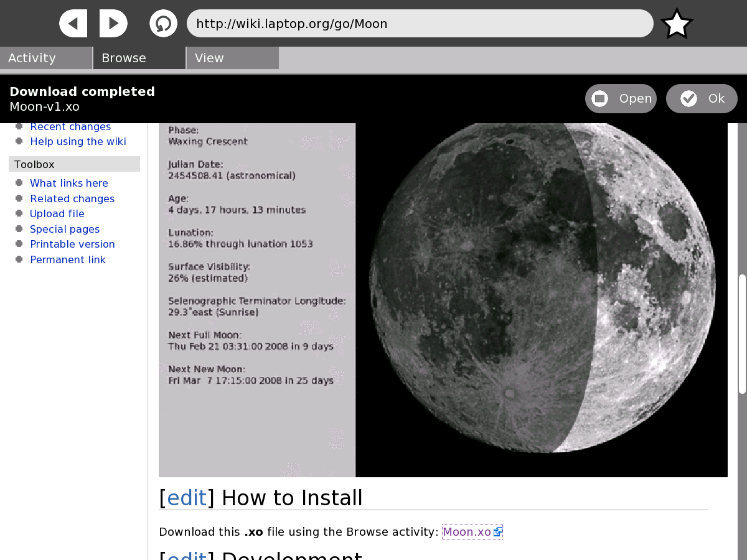Click the external link icon beside Moon.xo

[x=498, y=532]
